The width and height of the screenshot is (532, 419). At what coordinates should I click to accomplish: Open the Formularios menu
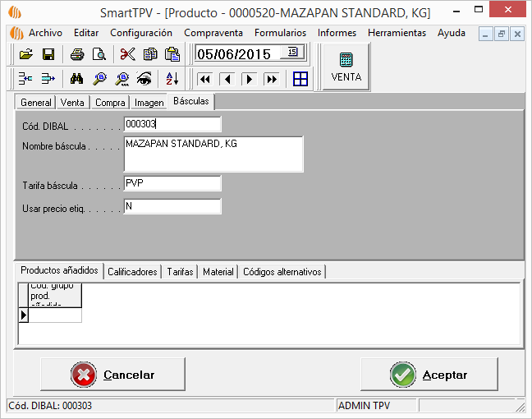(x=280, y=33)
